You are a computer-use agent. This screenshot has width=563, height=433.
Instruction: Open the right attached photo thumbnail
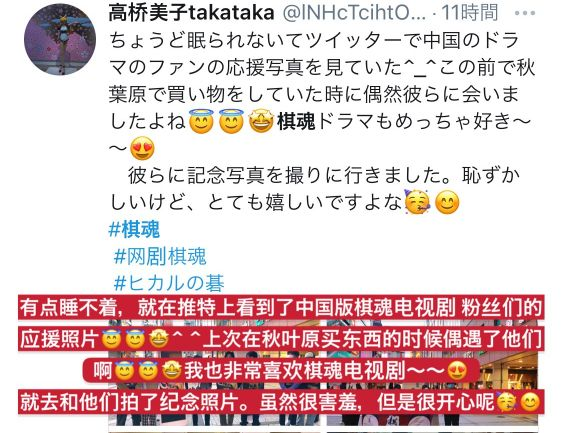click(x=432, y=372)
